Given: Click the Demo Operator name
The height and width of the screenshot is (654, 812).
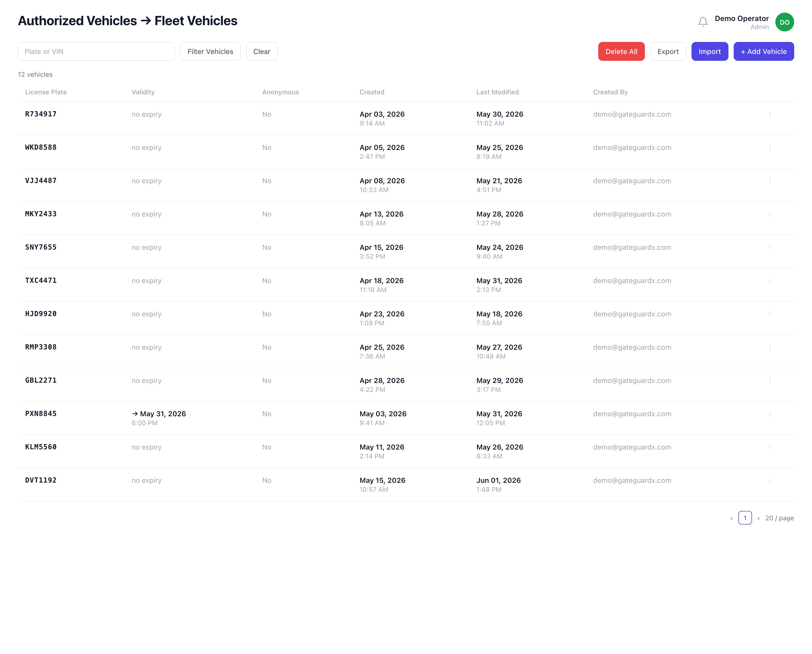Looking at the screenshot, I should pos(742,18).
